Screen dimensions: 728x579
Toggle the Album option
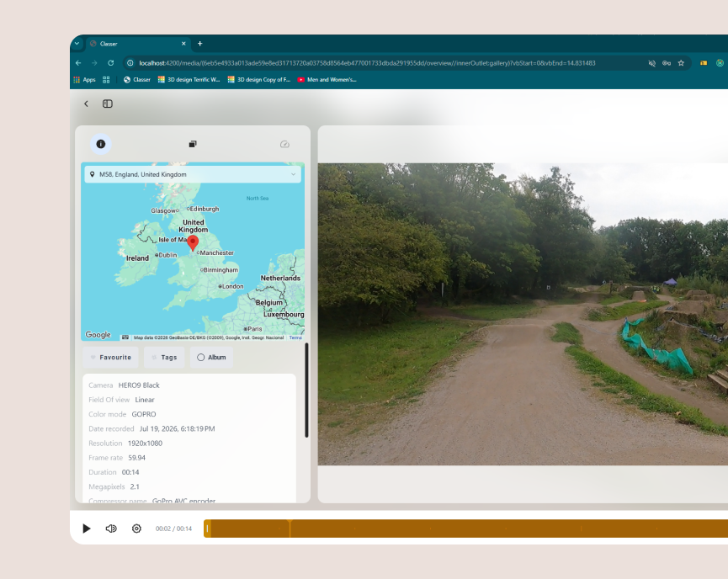pyautogui.click(x=211, y=357)
